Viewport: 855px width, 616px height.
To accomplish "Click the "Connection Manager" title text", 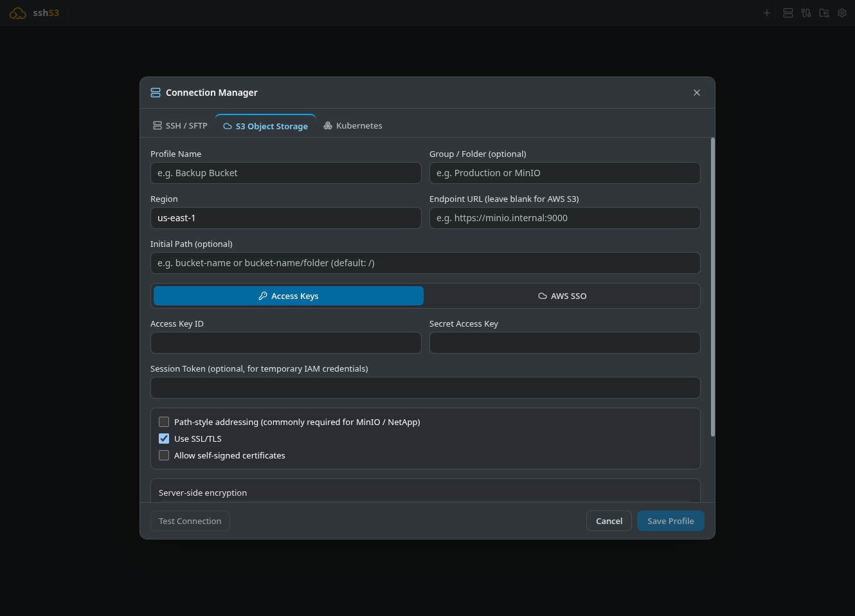I will (212, 93).
